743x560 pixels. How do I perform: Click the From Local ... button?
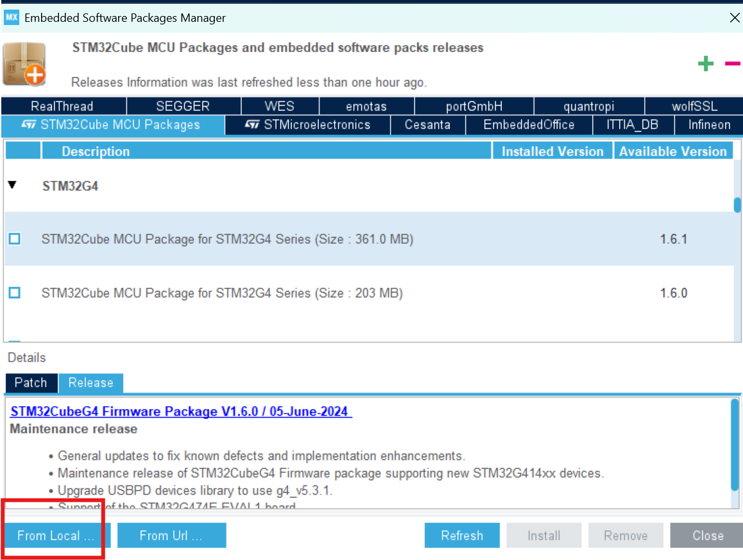click(x=57, y=536)
